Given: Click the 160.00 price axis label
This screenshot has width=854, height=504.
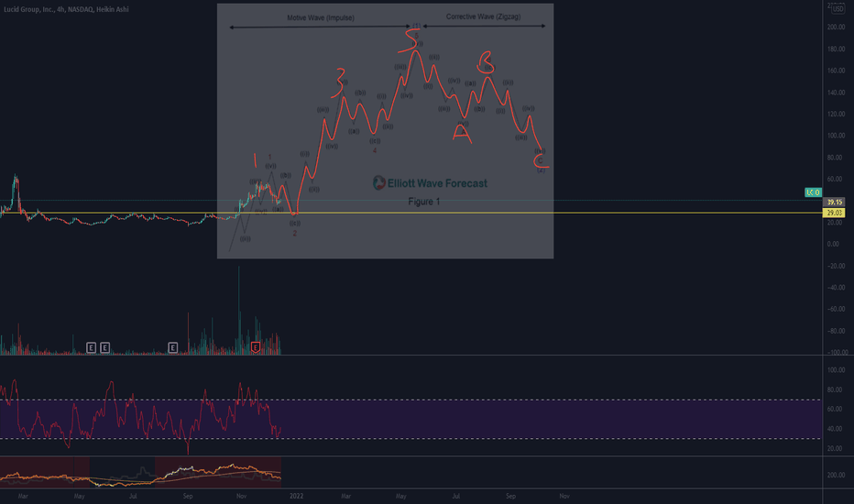Looking at the screenshot, I should click(836, 71).
